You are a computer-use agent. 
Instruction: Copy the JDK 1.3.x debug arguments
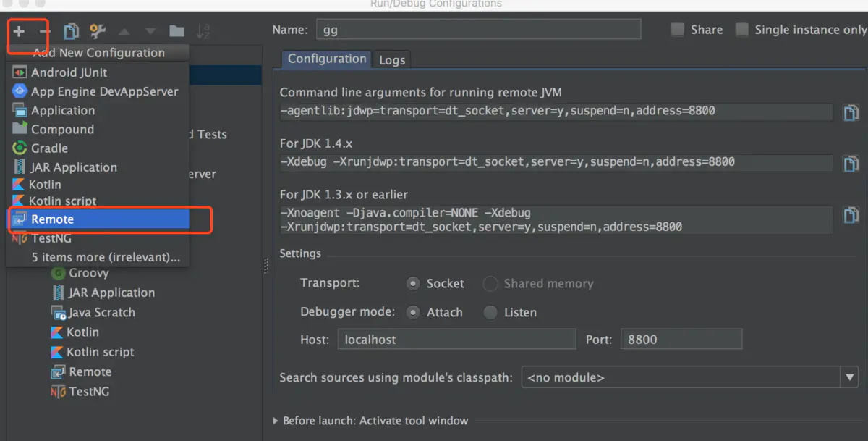pos(851,215)
